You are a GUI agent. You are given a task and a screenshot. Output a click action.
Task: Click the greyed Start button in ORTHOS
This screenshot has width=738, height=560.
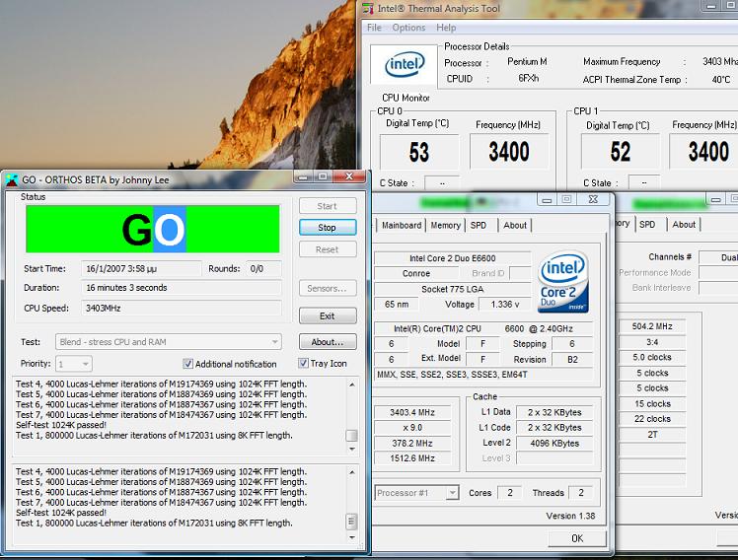(x=328, y=206)
